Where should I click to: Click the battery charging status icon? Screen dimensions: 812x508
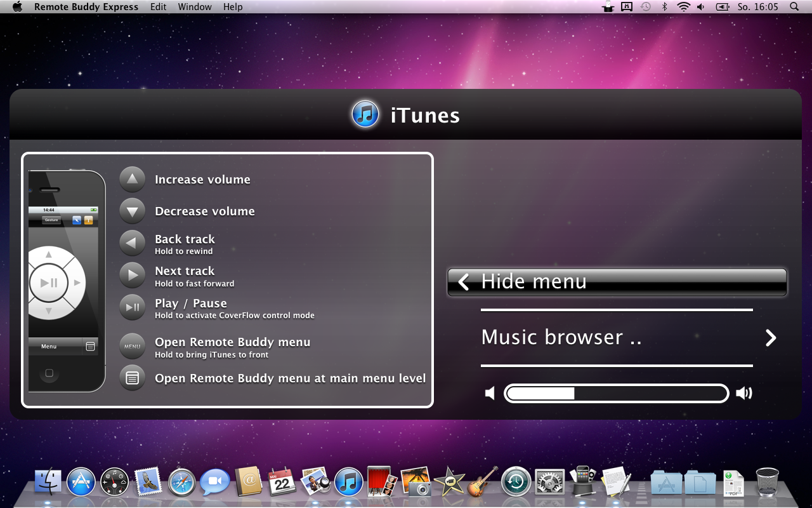[723, 7]
